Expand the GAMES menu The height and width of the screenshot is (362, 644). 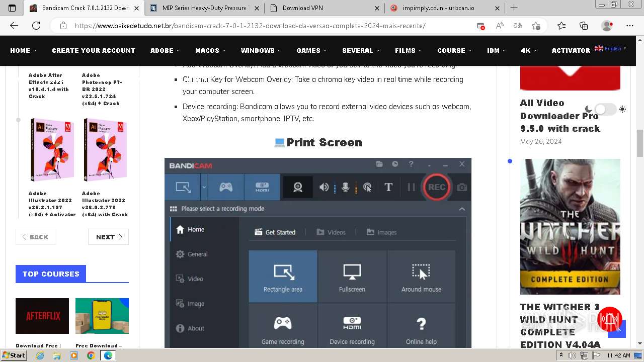[311, 50]
